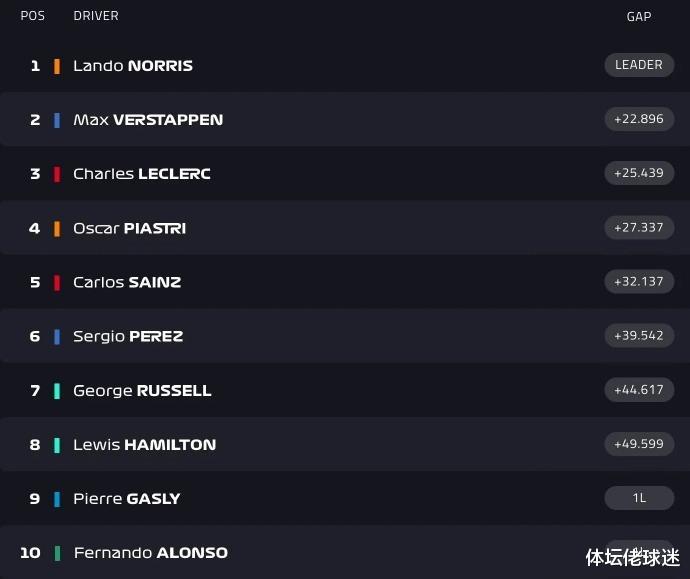This screenshot has height=579, width=690.
Task: Sort by the DRIVER column header
Action: (96, 16)
